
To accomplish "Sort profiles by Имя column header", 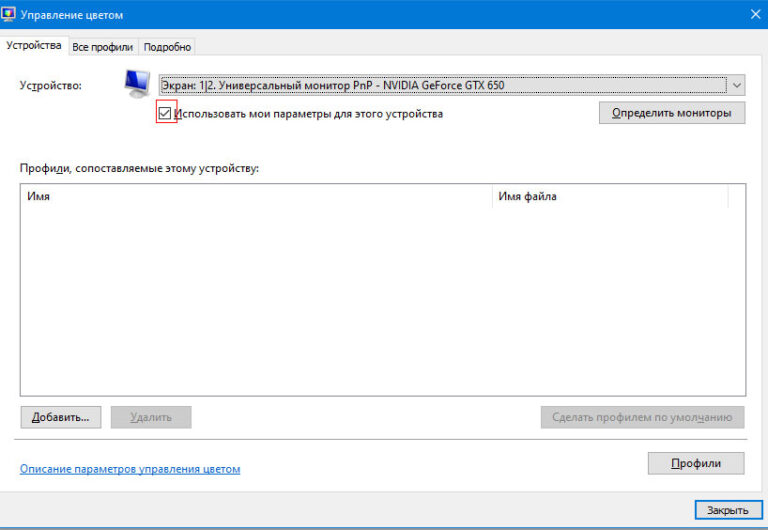I will point(256,196).
